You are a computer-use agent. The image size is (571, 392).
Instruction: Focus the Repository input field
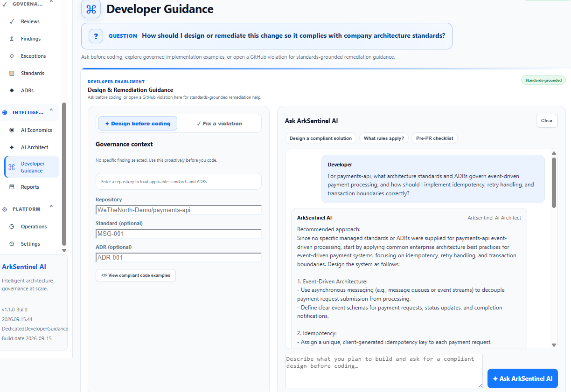click(x=179, y=210)
